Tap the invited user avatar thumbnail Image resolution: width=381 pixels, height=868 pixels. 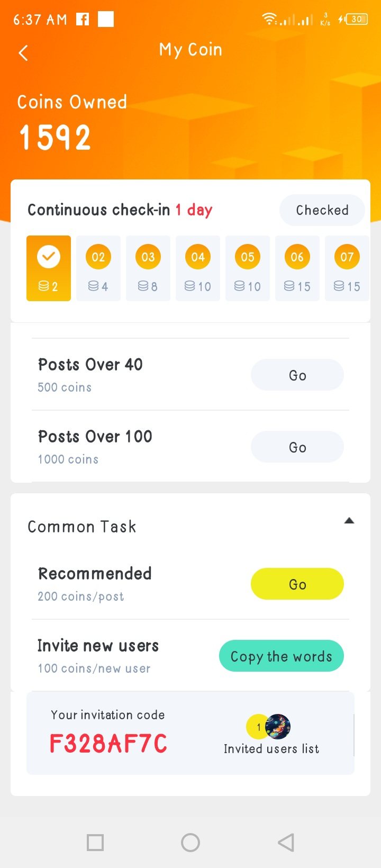(278, 726)
